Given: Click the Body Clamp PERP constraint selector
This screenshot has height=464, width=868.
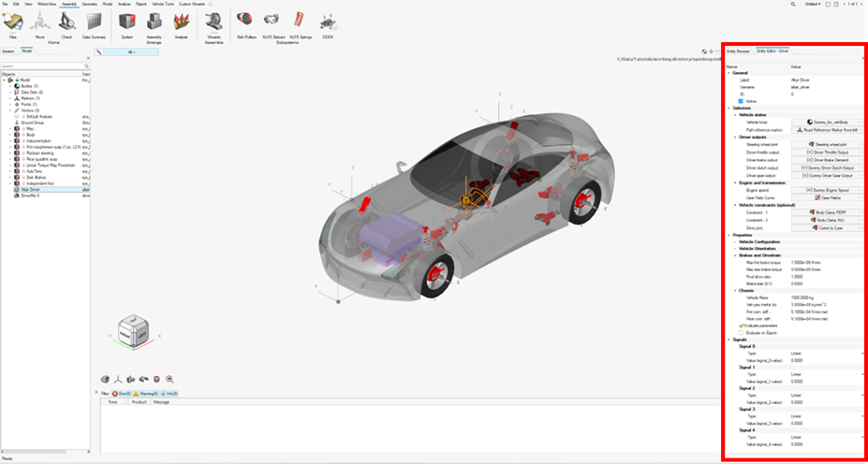Looking at the screenshot, I should (x=827, y=212).
